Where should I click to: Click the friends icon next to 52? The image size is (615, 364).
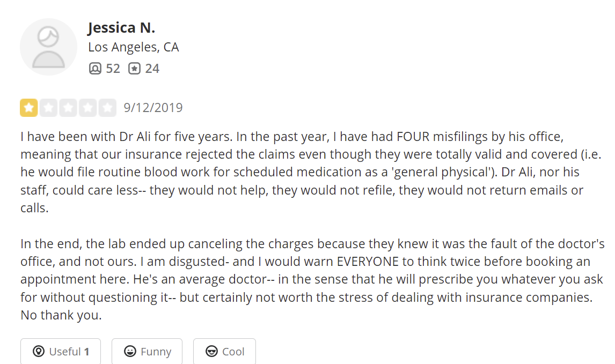(95, 69)
